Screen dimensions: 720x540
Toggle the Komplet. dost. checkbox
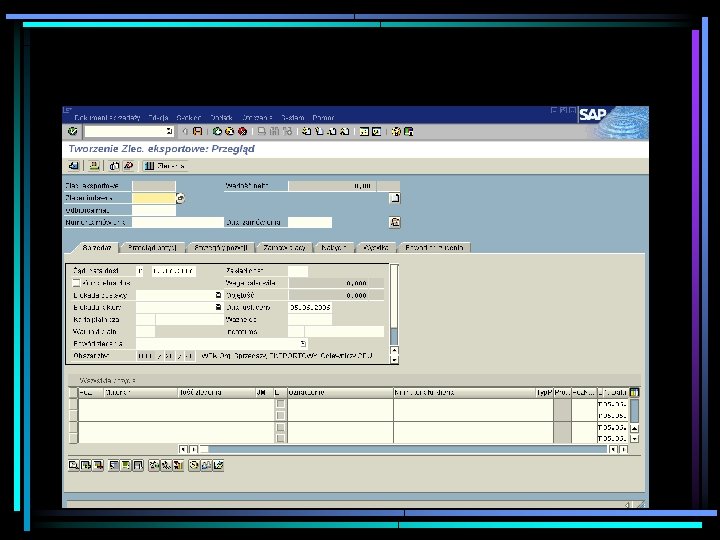[x=77, y=283]
